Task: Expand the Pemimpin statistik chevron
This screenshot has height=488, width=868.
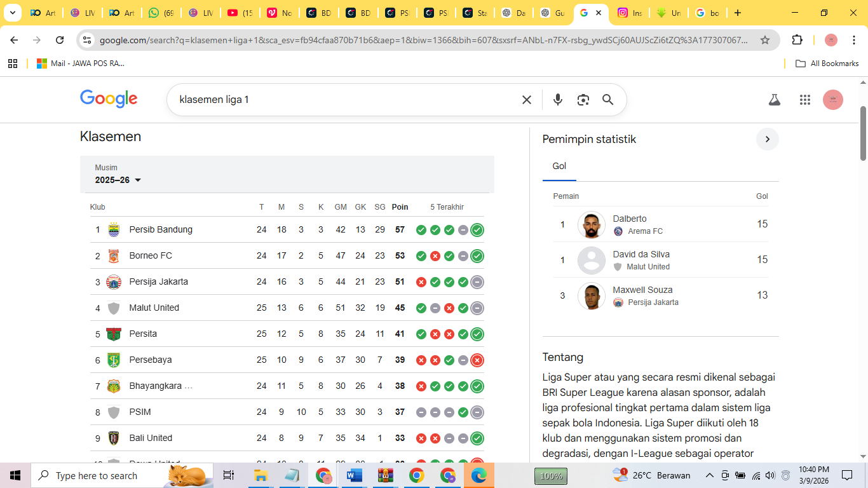Action: (x=767, y=139)
